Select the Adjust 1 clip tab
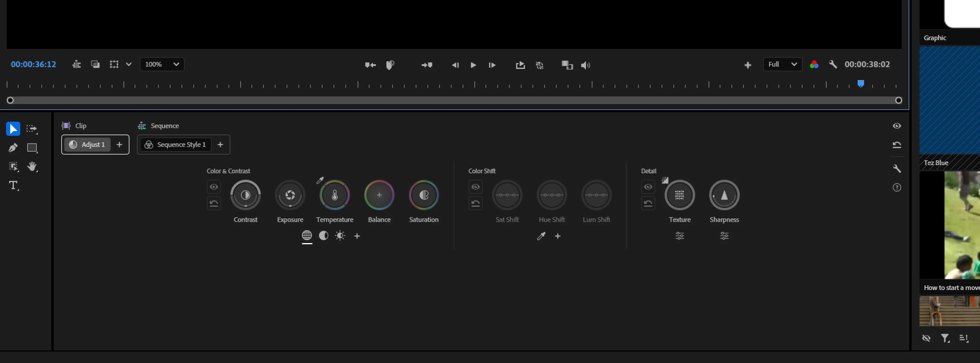This screenshot has height=363, width=980. point(87,145)
